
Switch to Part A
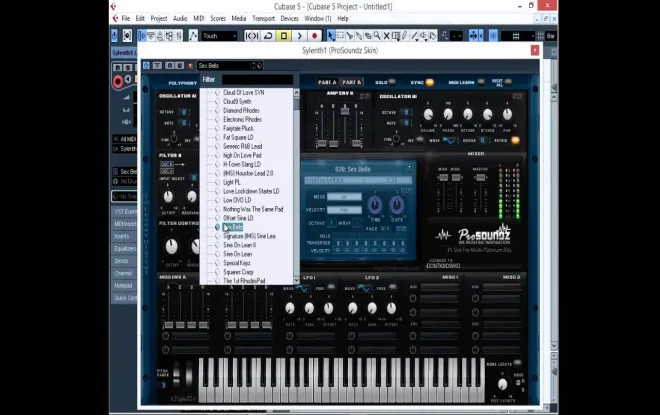[x=327, y=82]
